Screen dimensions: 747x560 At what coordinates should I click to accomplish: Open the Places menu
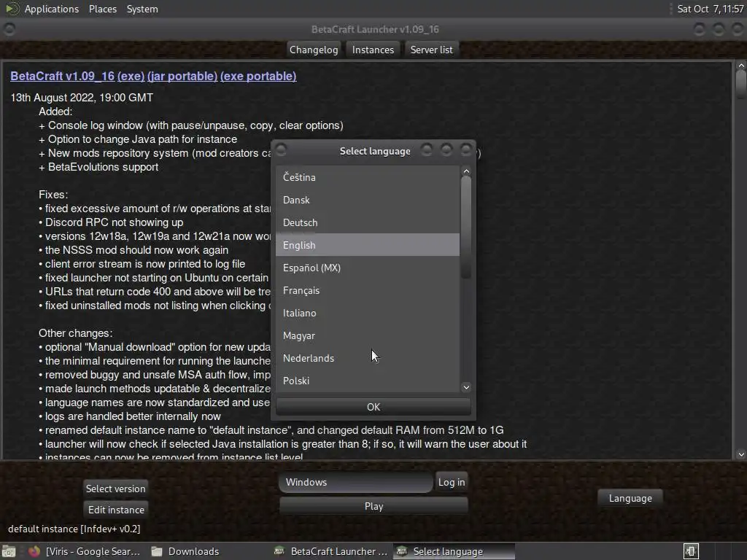tap(102, 9)
